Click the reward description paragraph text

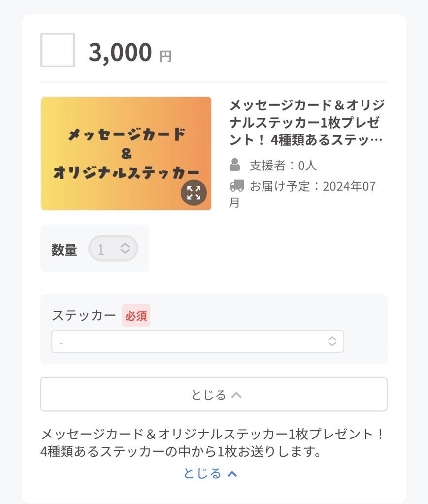(213, 442)
